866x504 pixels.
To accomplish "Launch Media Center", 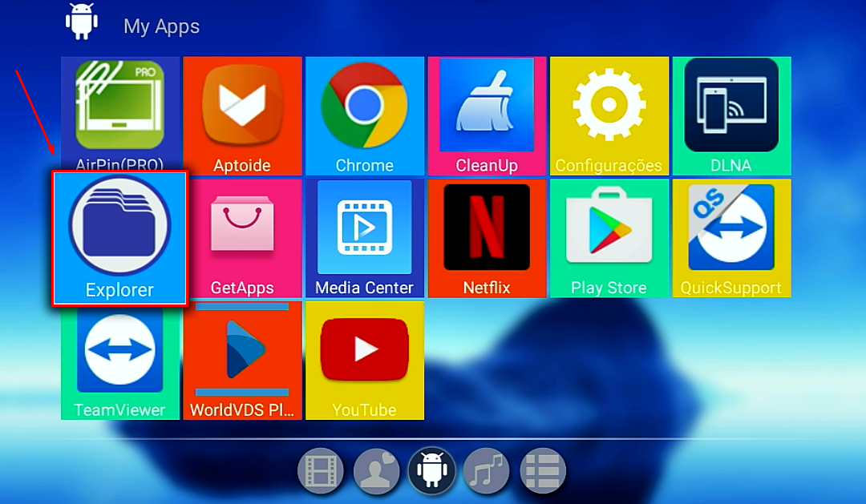I will [365, 238].
